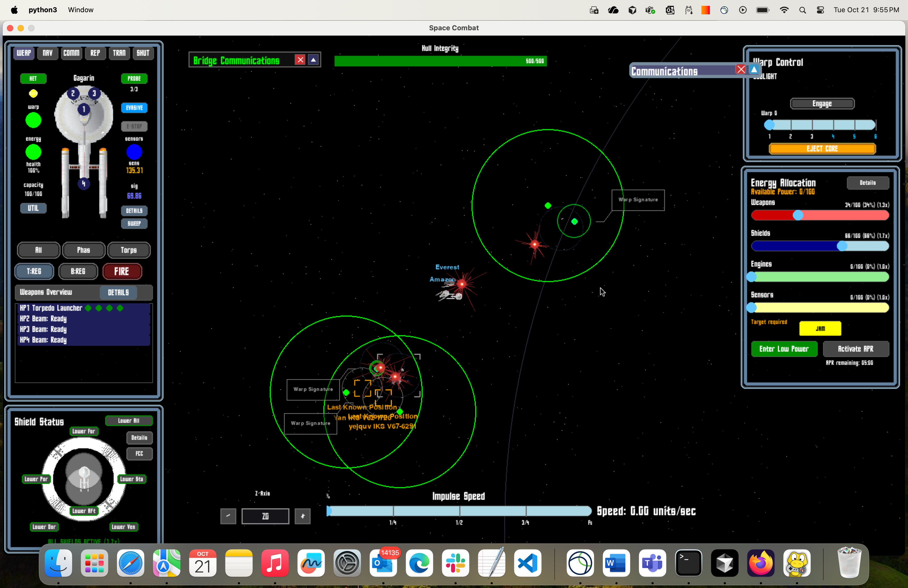Adjust the Shields energy slider handle
This screenshot has height=588, width=908.
(842, 246)
